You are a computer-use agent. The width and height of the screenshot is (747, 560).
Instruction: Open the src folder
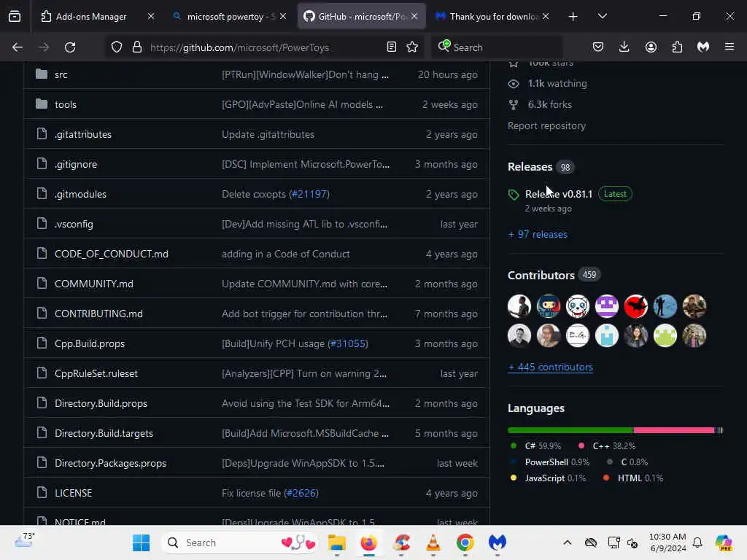point(61,75)
